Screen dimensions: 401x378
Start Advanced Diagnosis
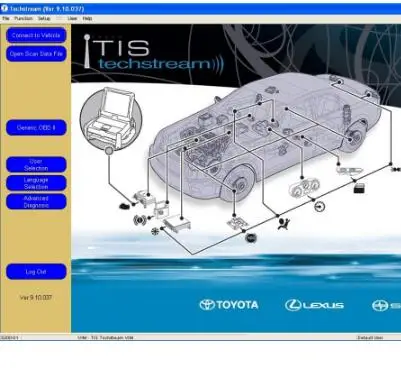[36, 202]
